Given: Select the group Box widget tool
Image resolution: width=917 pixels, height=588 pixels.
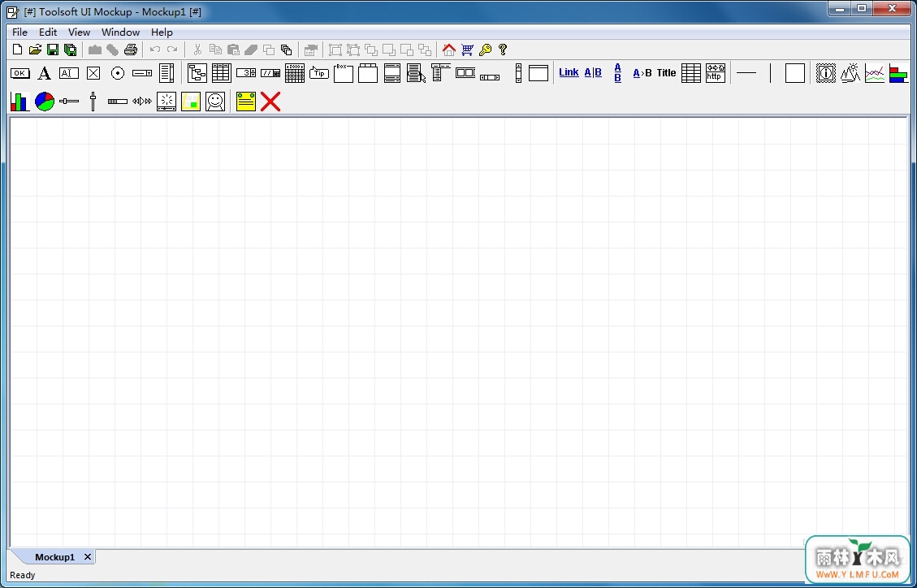Looking at the screenshot, I should (x=344, y=73).
